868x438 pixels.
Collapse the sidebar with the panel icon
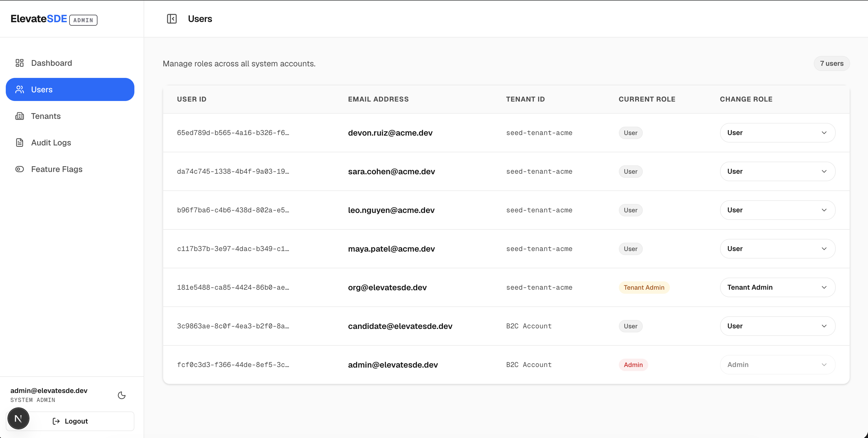[172, 18]
